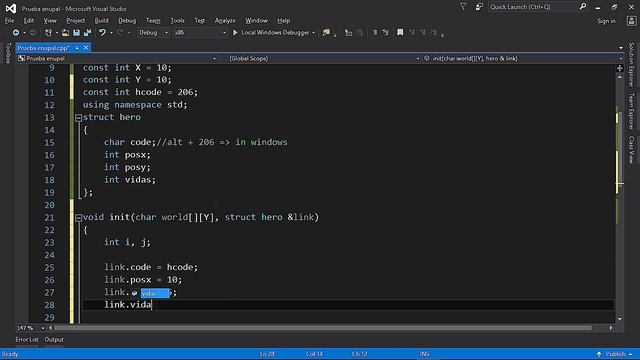Screen dimensions: 640x360
Task: Open the Undo history dropdown arrow
Action: click(x=111, y=33)
